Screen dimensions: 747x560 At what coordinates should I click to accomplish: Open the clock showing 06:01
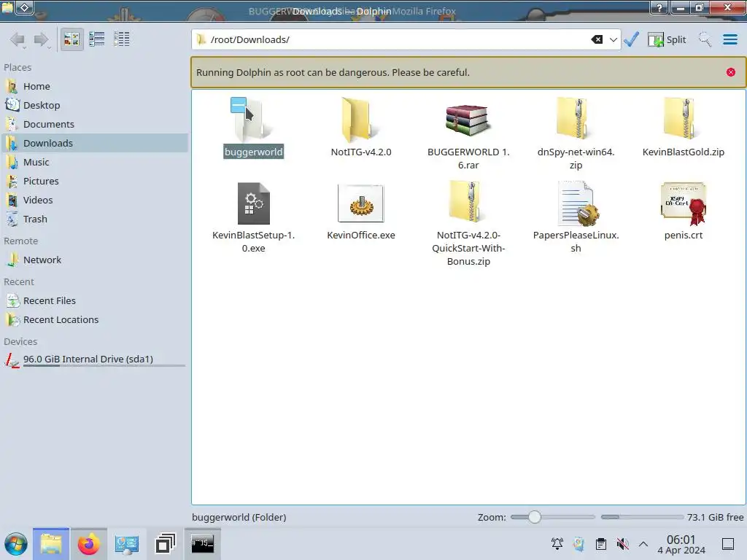click(681, 544)
